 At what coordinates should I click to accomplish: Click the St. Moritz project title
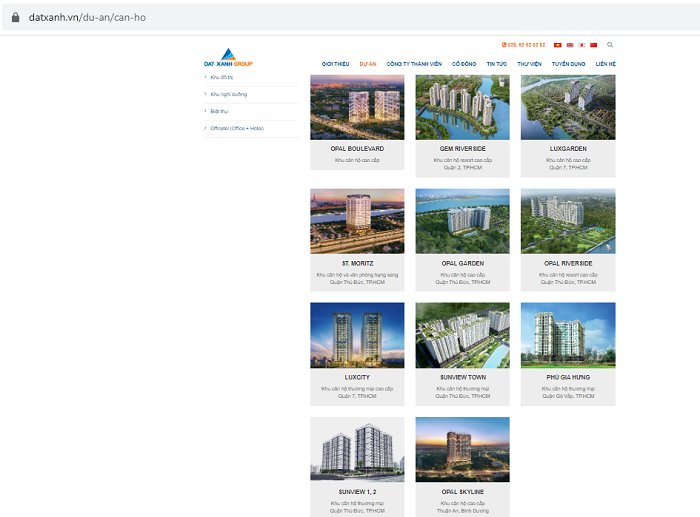pos(357,263)
